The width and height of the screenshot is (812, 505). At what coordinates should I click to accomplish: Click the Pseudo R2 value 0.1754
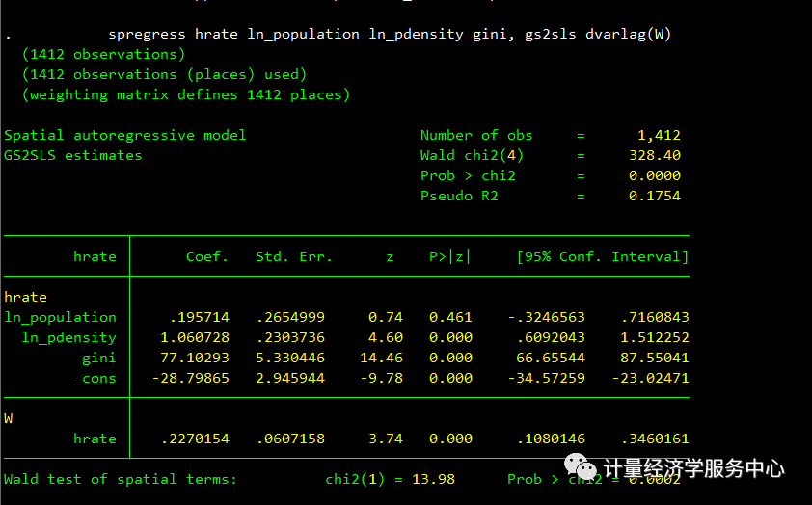click(x=655, y=196)
